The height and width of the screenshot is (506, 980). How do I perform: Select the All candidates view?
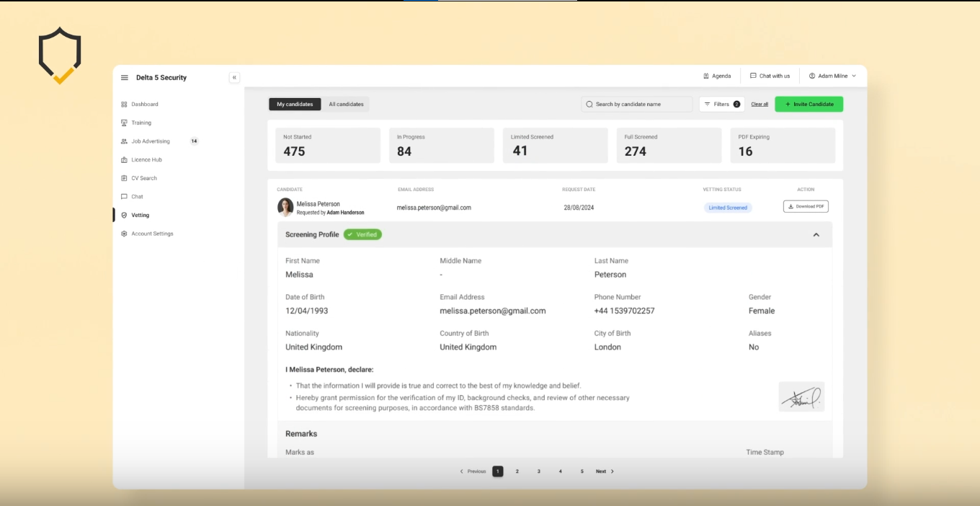pos(346,104)
